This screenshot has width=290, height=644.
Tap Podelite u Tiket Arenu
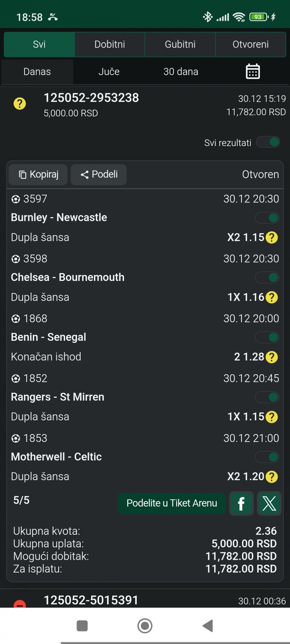[x=172, y=503]
